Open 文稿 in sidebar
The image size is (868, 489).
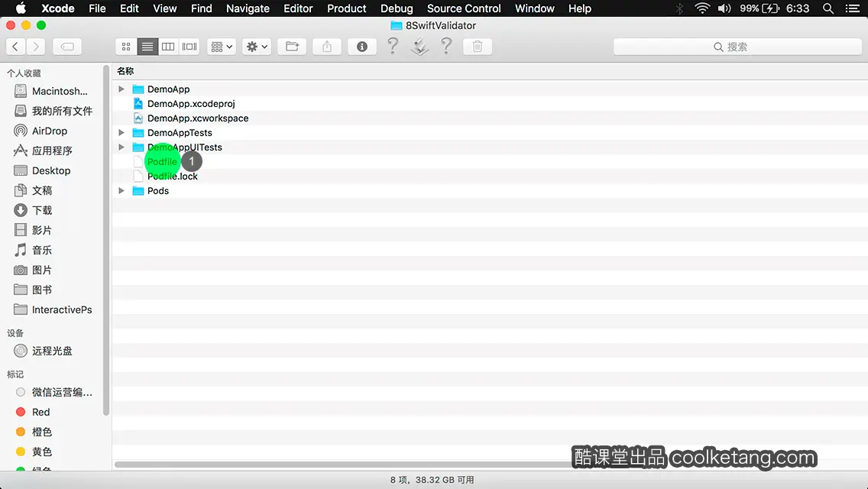33,190
